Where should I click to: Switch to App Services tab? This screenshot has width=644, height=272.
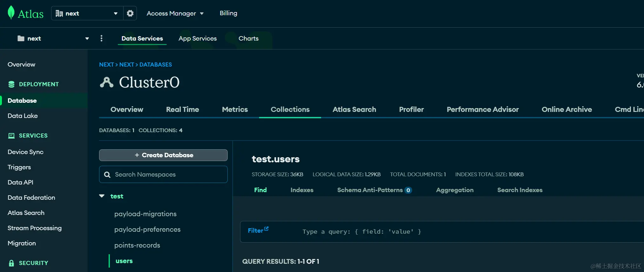(x=198, y=38)
